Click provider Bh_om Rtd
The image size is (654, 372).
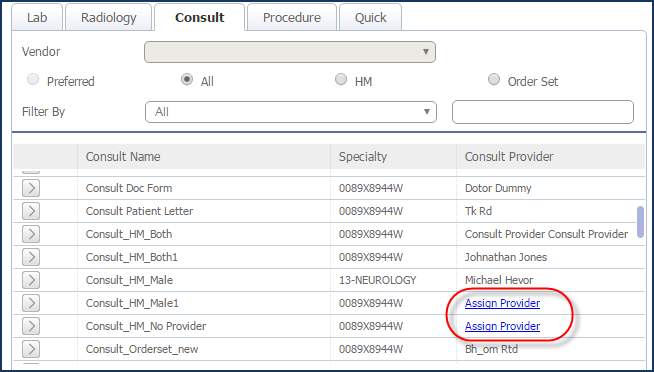coord(491,349)
